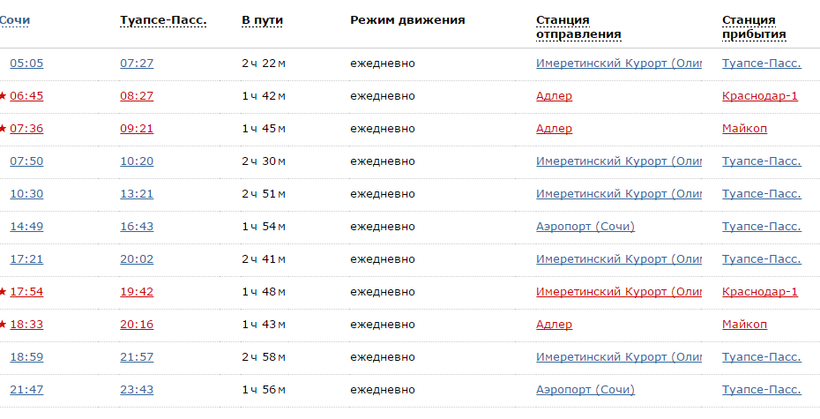The width and height of the screenshot is (820, 419).
Task: Open Краснодар-1 destination in the 17:54 row
Action: 759,291
